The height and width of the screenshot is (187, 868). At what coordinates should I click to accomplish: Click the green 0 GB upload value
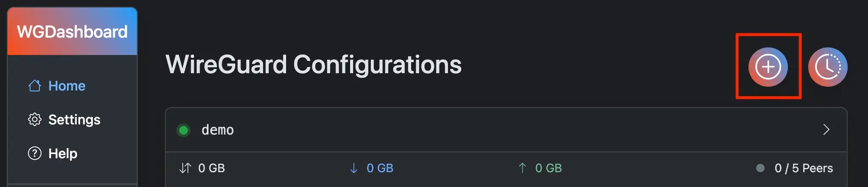tap(548, 168)
